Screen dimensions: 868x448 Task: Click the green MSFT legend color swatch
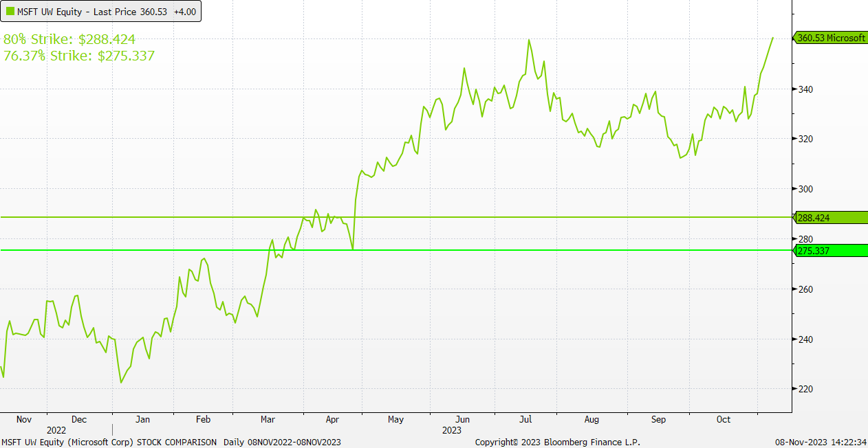pyautogui.click(x=10, y=11)
